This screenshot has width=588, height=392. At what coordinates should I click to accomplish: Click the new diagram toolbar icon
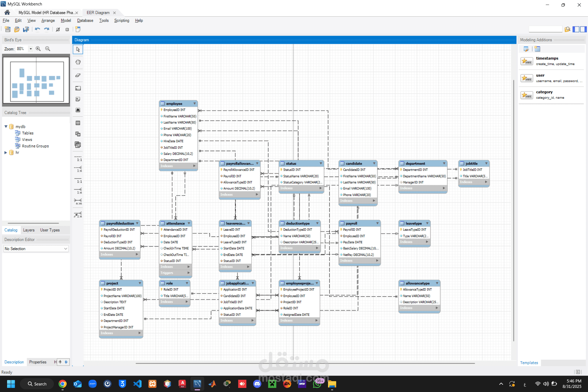pos(78,29)
